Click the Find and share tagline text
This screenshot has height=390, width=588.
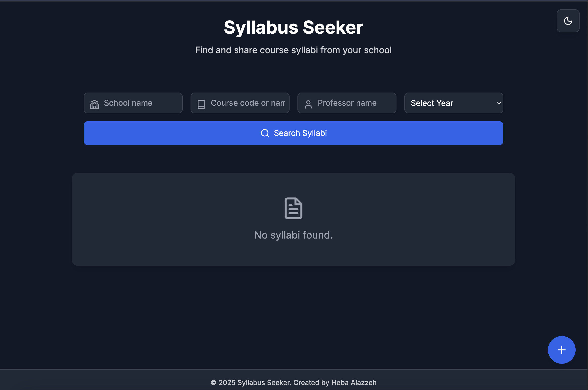click(x=293, y=50)
